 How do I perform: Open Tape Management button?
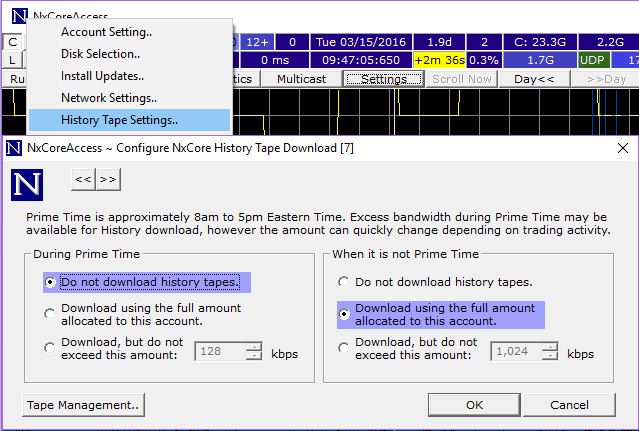pyautogui.click(x=84, y=405)
